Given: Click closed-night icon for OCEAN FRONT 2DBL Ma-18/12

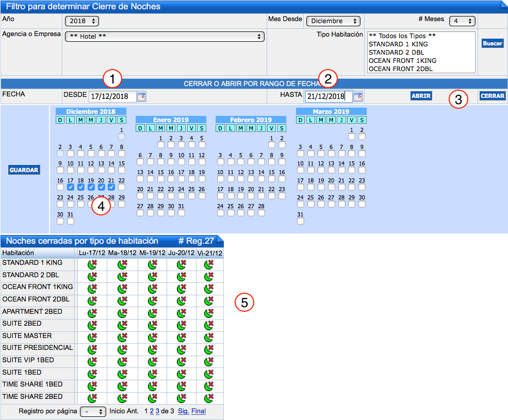Looking at the screenshot, I should [122, 301].
